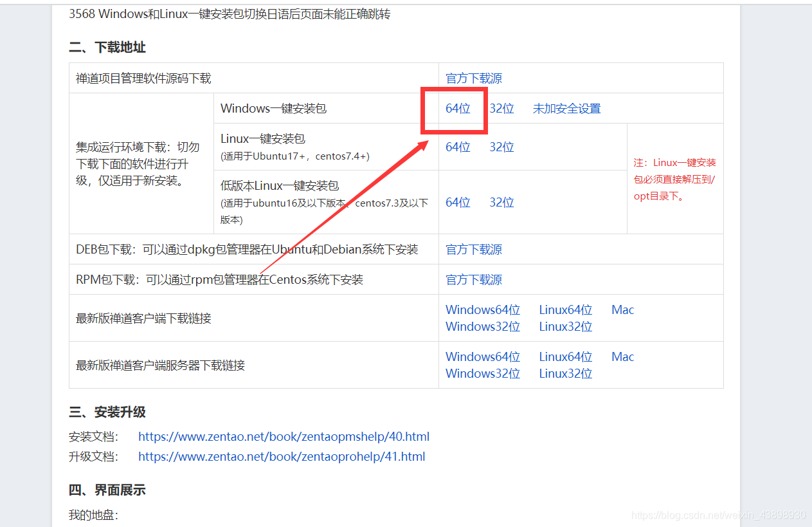
Task: Click the Linux一键安装包 label
Action: (x=262, y=139)
